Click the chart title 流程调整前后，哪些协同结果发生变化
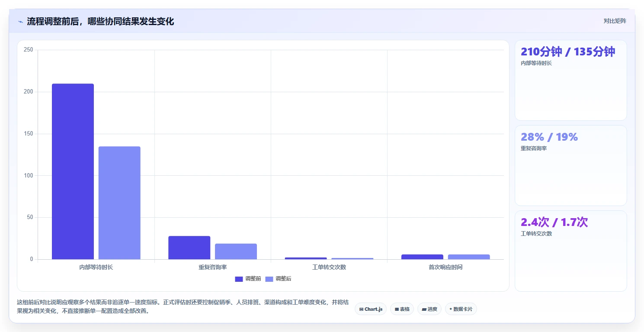The image size is (644, 332). 100,21
